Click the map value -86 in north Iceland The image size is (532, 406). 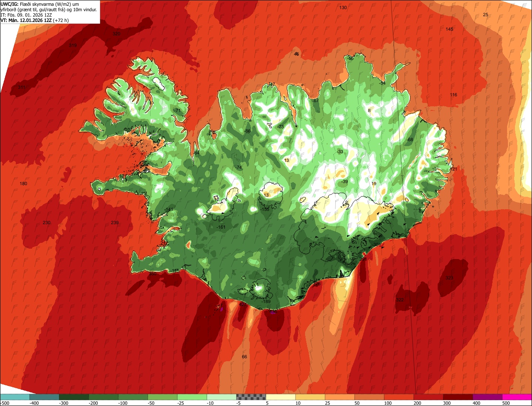pyautogui.click(x=248, y=131)
